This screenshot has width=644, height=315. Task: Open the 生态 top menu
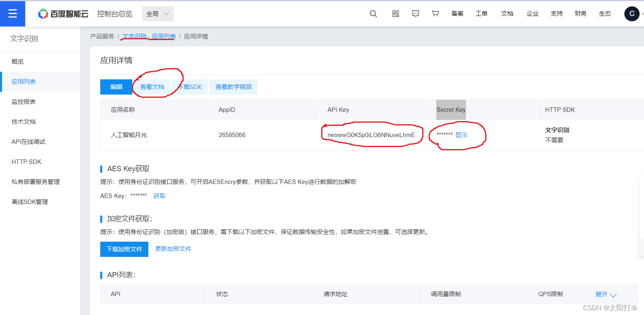pyautogui.click(x=605, y=14)
